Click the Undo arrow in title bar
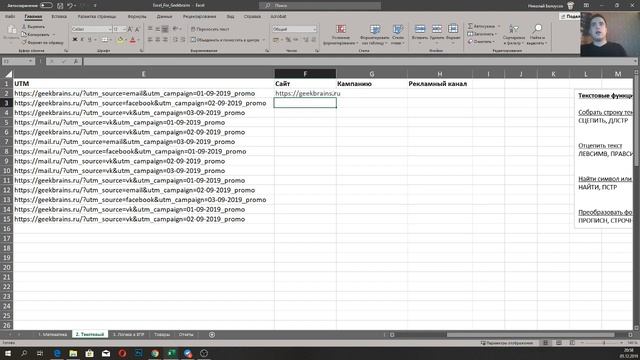 pos(70,6)
